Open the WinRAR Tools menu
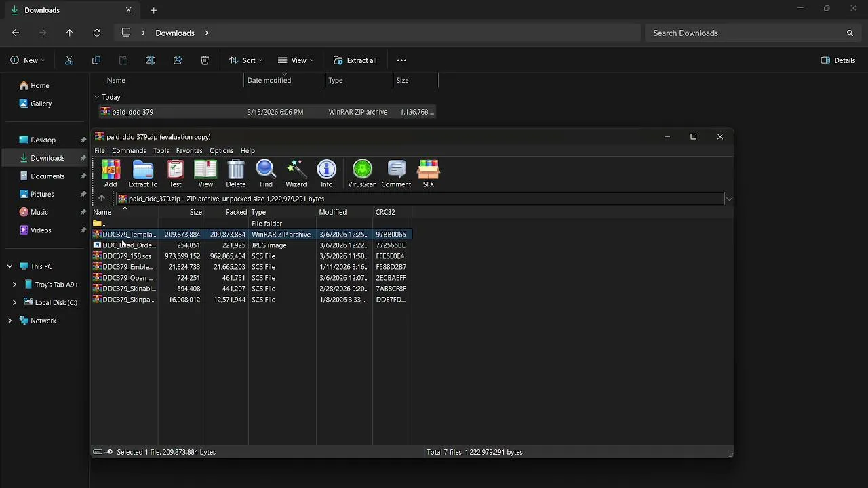The image size is (868, 488). (x=161, y=150)
